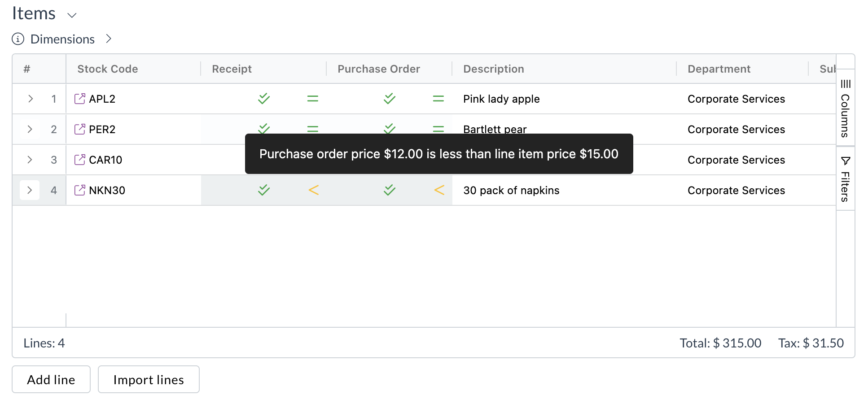This screenshot has height=399, width=868.
Task: Click NKN30 receipt less-than price indicator
Action: point(313,190)
